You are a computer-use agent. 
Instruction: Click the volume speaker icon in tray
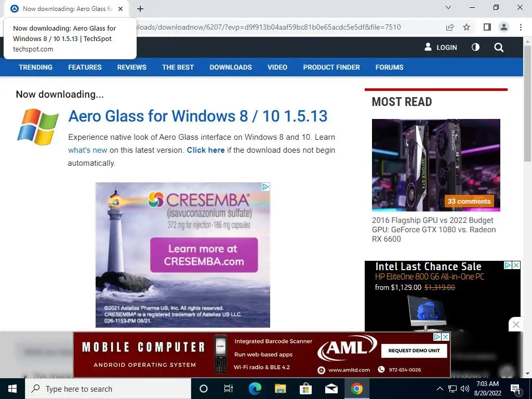point(465,389)
